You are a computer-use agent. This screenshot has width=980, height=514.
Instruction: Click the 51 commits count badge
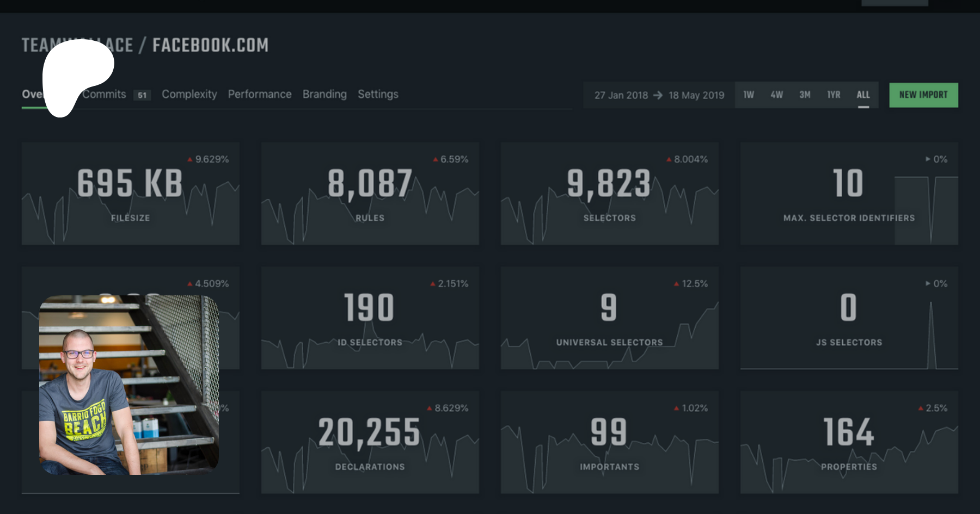point(142,95)
